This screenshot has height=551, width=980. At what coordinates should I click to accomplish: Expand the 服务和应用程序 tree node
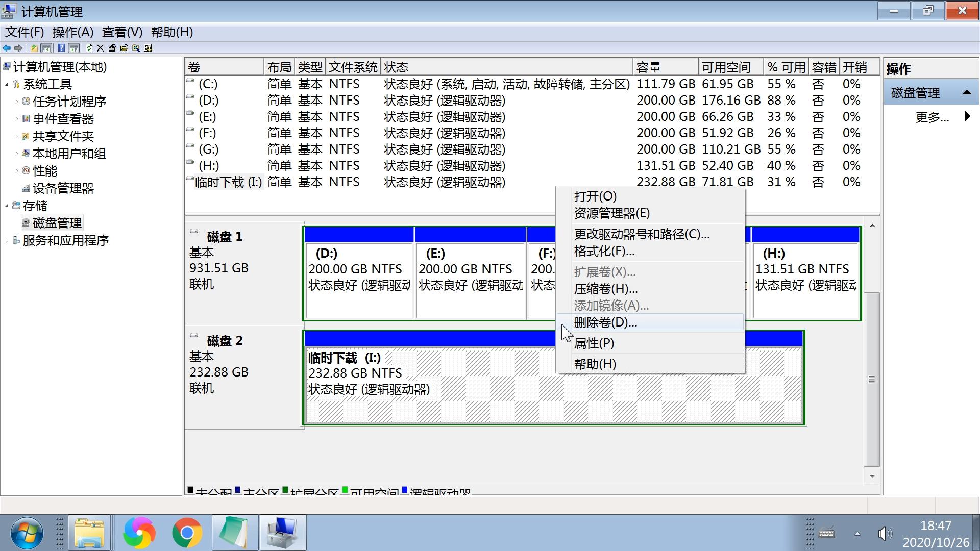(7, 240)
